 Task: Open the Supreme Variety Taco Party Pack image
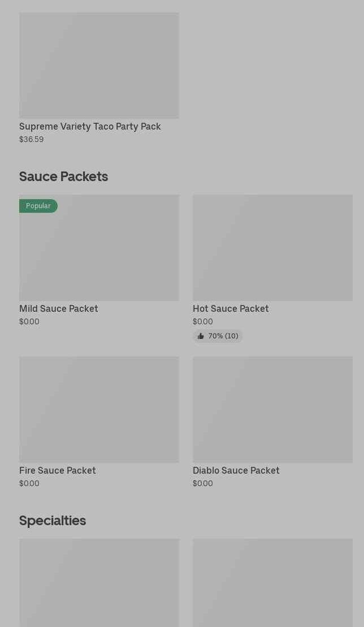99,66
